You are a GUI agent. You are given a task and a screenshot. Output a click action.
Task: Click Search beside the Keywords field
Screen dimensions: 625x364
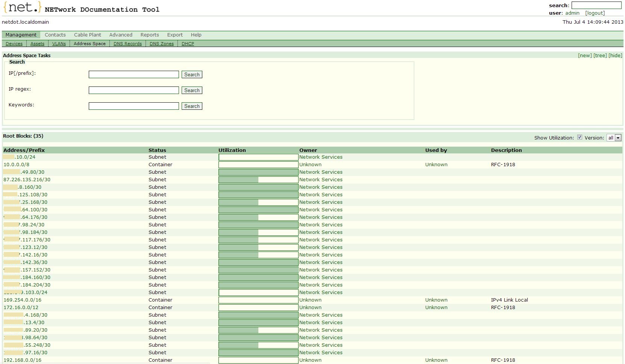click(192, 106)
